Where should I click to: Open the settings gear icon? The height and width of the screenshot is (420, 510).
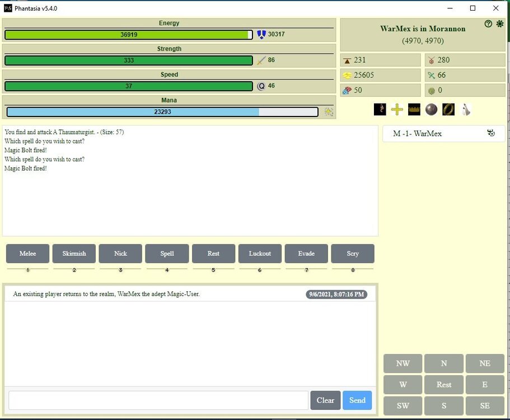499,24
